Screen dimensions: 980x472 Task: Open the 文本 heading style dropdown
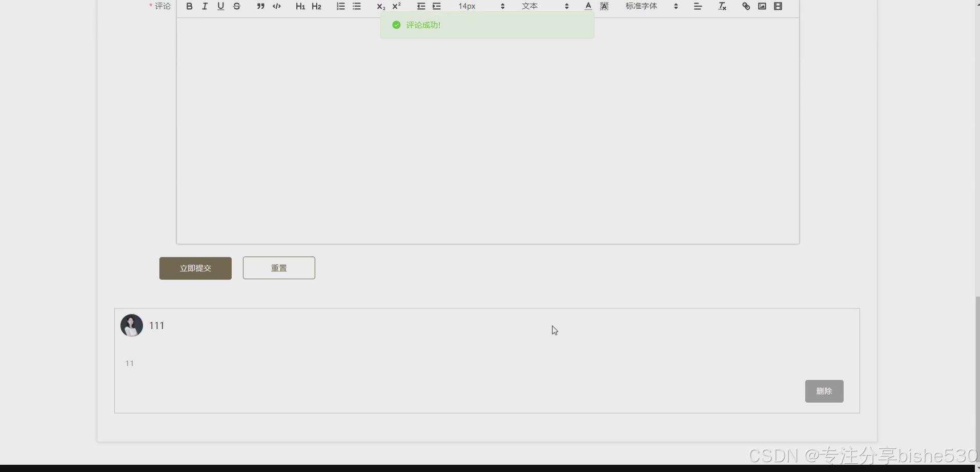pos(545,6)
